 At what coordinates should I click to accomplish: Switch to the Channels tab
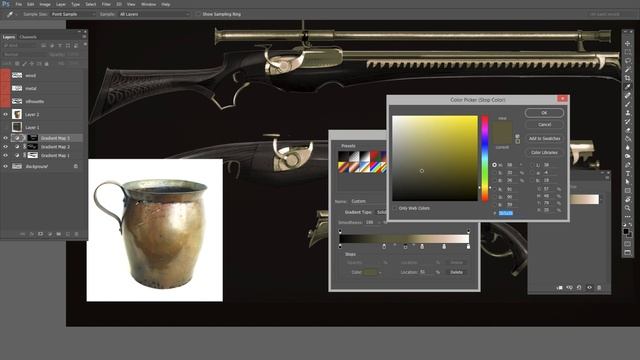pos(28,37)
